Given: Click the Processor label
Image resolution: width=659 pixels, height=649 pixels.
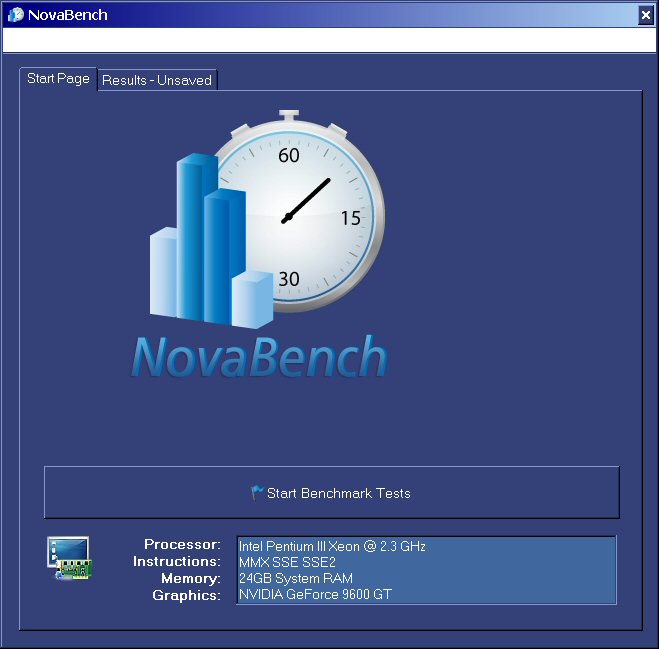Looking at the screenshot, I should [182, 544].
